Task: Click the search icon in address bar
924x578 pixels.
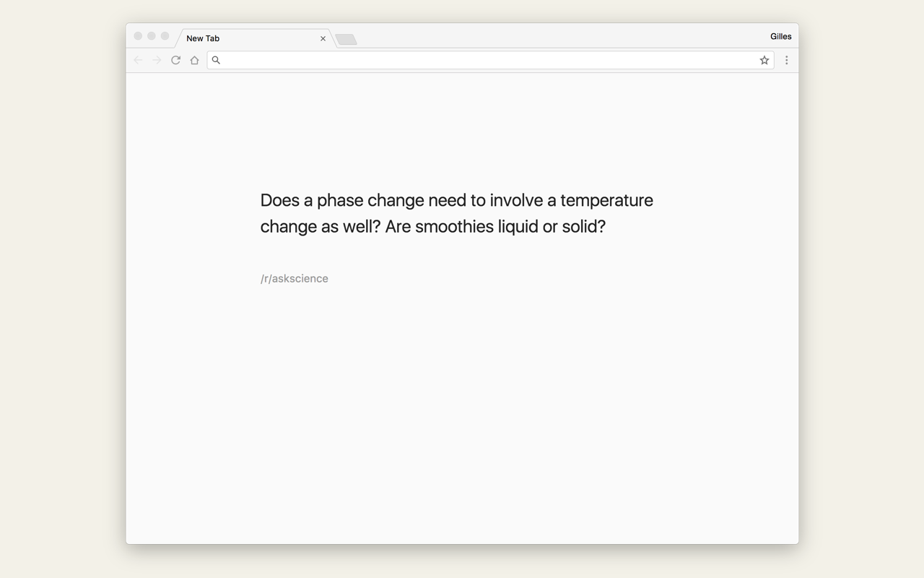Action: [216, 60]
